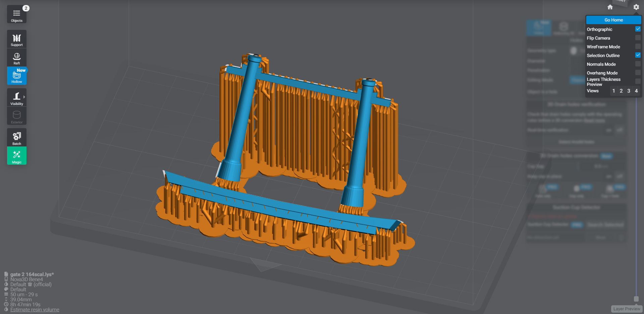Click the layer slider handle
Image resolution: width=644 pixels, height=314 pixels.
[636, 299]
